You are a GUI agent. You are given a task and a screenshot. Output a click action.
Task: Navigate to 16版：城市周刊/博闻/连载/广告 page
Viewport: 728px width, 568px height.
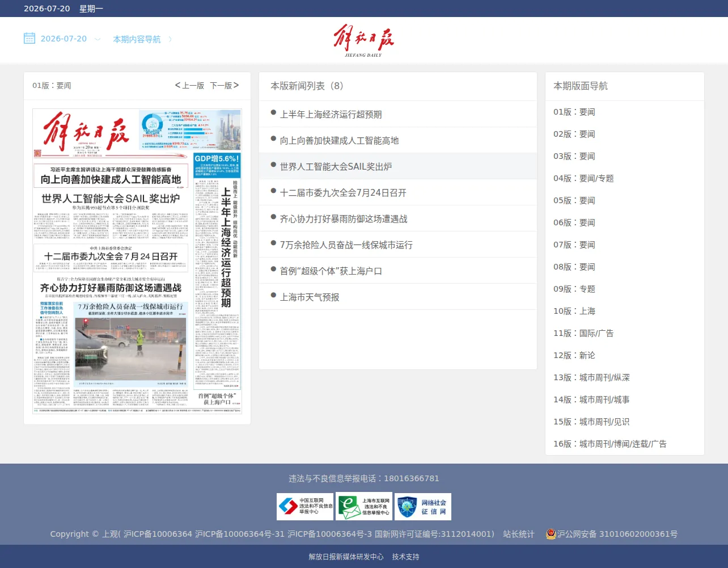610,444
